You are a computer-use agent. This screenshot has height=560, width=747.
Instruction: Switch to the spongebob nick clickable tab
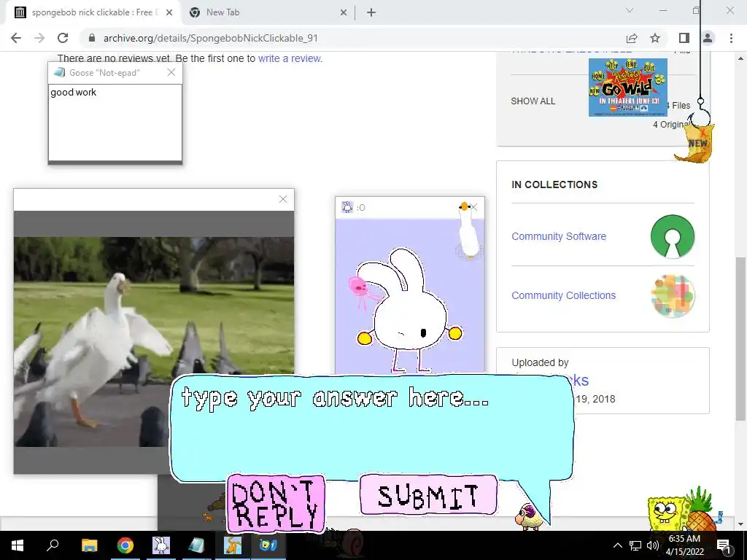tap(93, 12)
